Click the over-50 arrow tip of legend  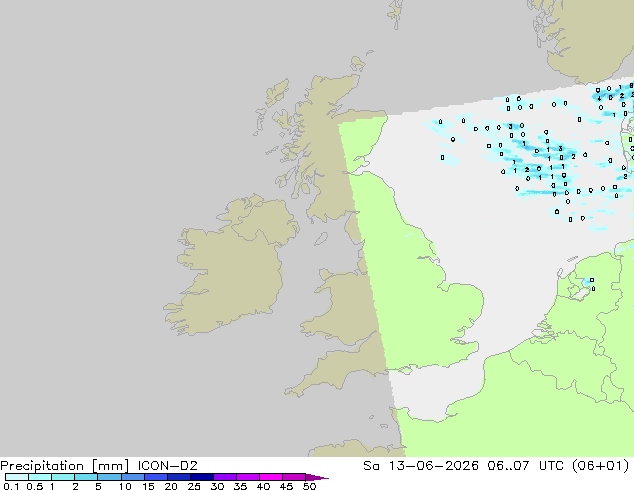click(x=317, y=477)
